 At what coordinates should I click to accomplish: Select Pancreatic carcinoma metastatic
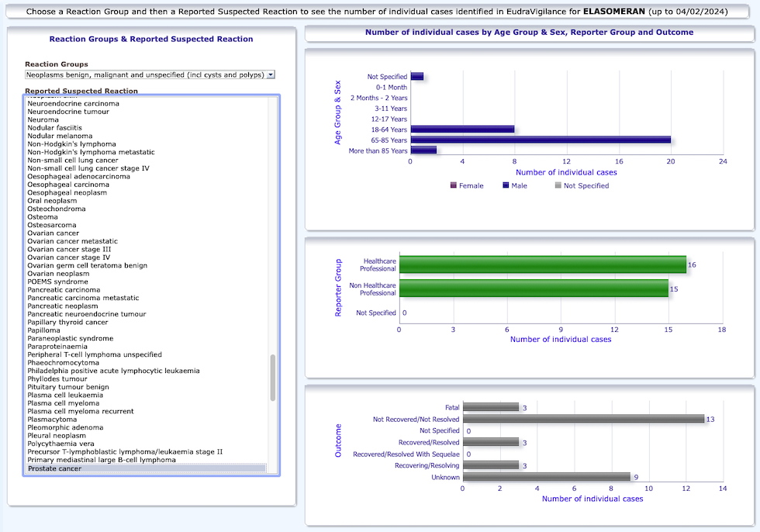84,298
